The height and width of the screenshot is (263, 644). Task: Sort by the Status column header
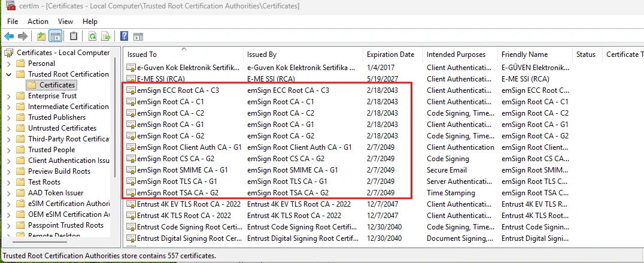point(587,55)
